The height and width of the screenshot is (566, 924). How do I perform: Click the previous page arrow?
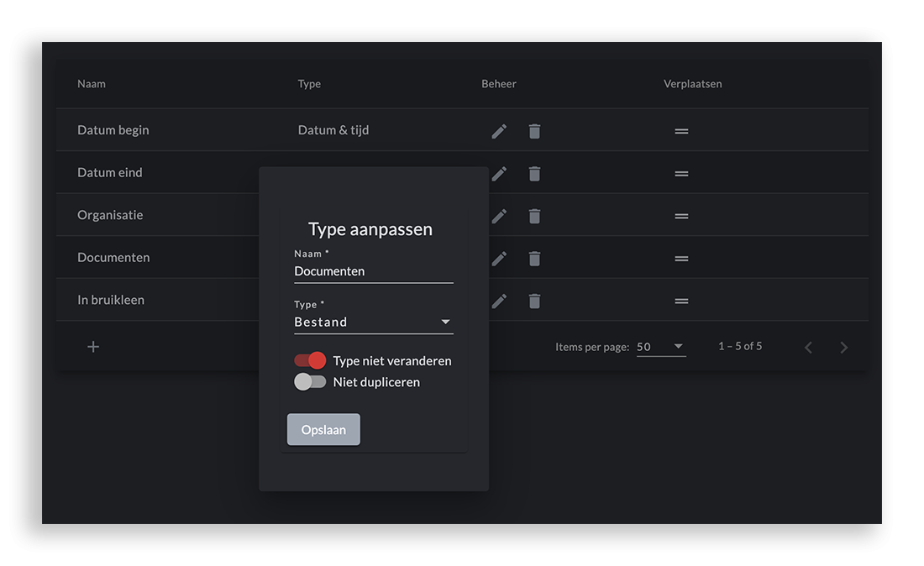coord(808,346)
